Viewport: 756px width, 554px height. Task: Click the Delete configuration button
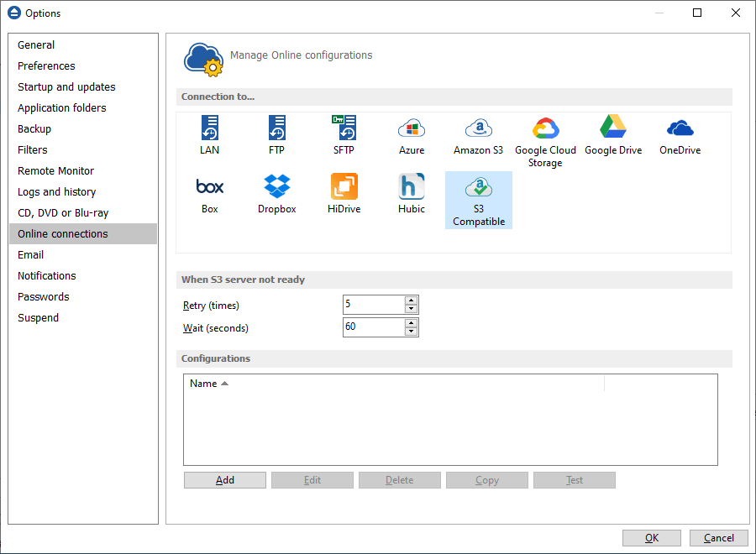(x=400, y=480)
